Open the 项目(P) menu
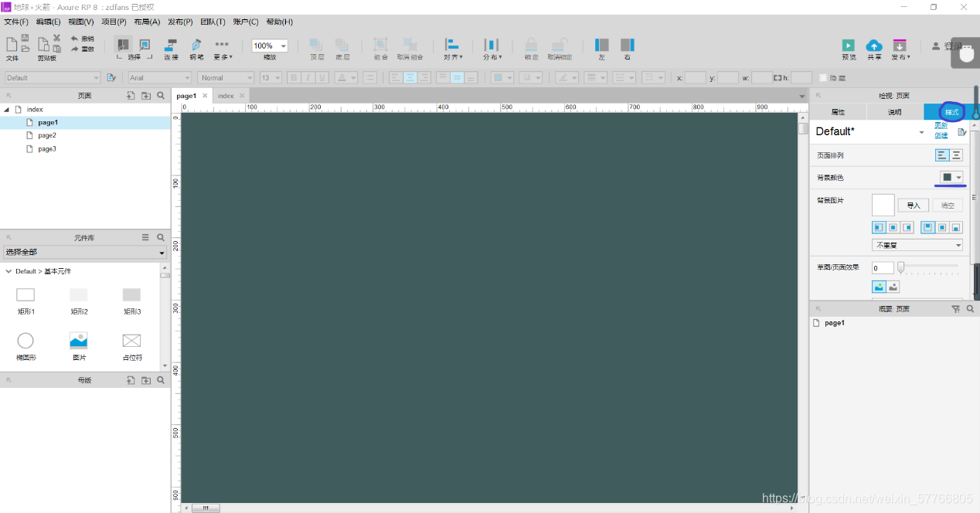The width and height of the screenshot is (980, 513). [x=114, y=22]
